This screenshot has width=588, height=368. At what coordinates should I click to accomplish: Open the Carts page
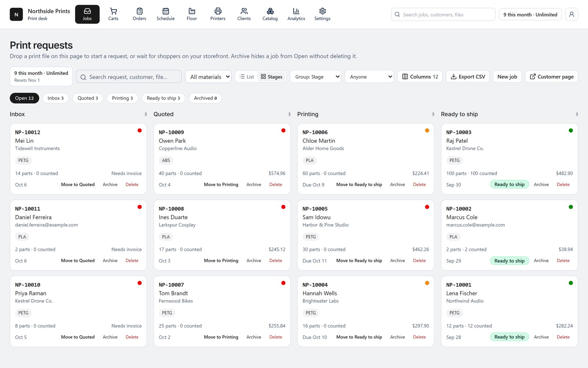point(113,14)
